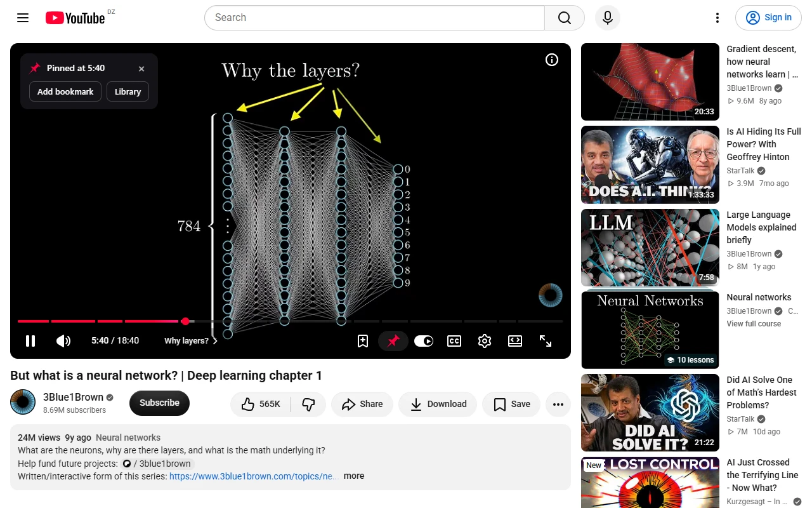Click 'View full course' for Neural networks
Viewport: 812px width, 508px height.
click(754, 324)
